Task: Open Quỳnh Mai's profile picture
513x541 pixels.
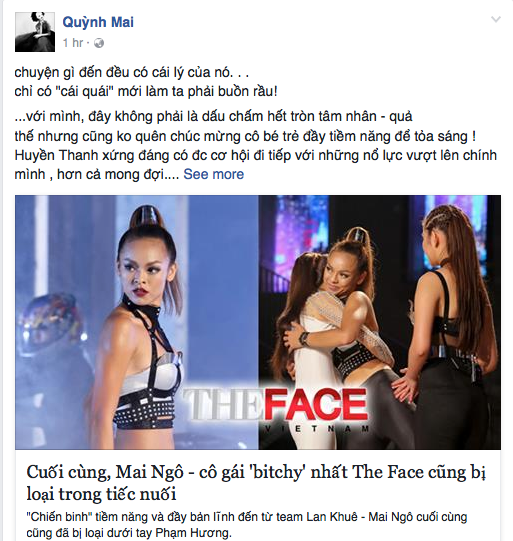Action: click(x=35, y=32)
